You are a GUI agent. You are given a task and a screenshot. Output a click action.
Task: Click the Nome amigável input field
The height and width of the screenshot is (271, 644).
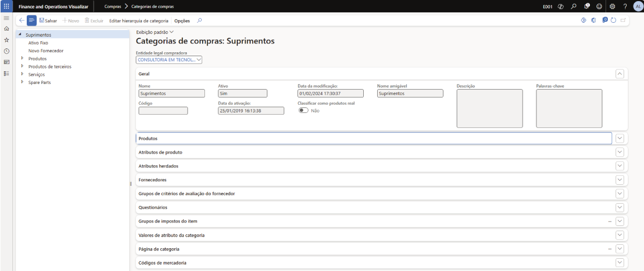point(410,93)
